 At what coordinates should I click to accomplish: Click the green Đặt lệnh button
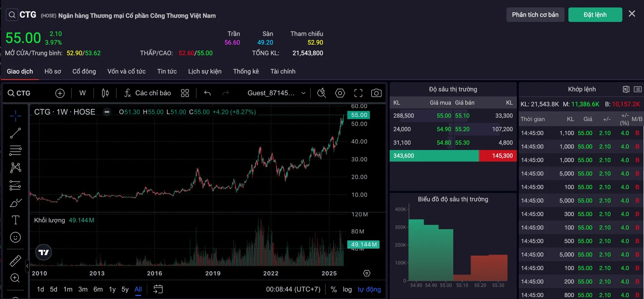click(x=595, y=15)
